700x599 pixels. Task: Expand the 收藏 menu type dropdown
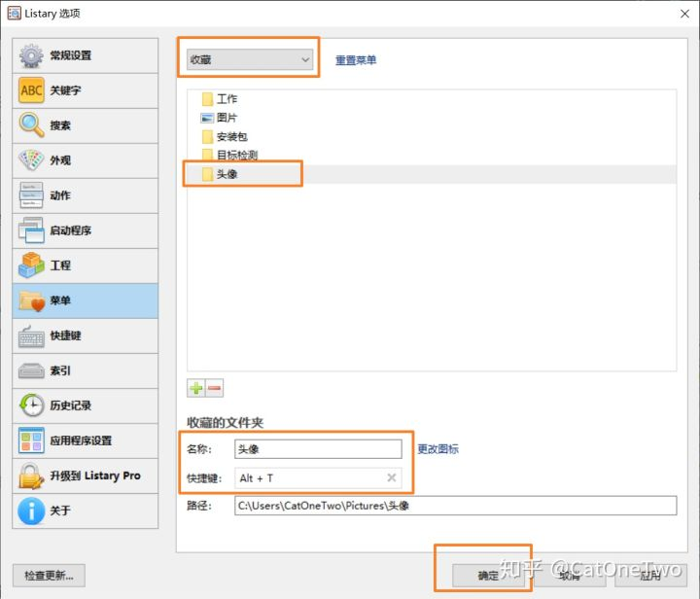[x=250, y=60]
